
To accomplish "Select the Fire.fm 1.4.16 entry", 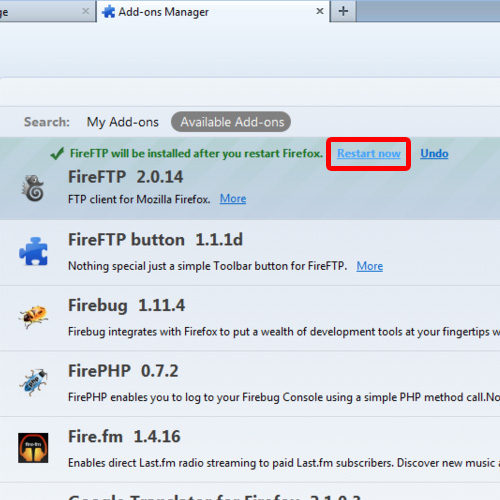I will 250,449.
